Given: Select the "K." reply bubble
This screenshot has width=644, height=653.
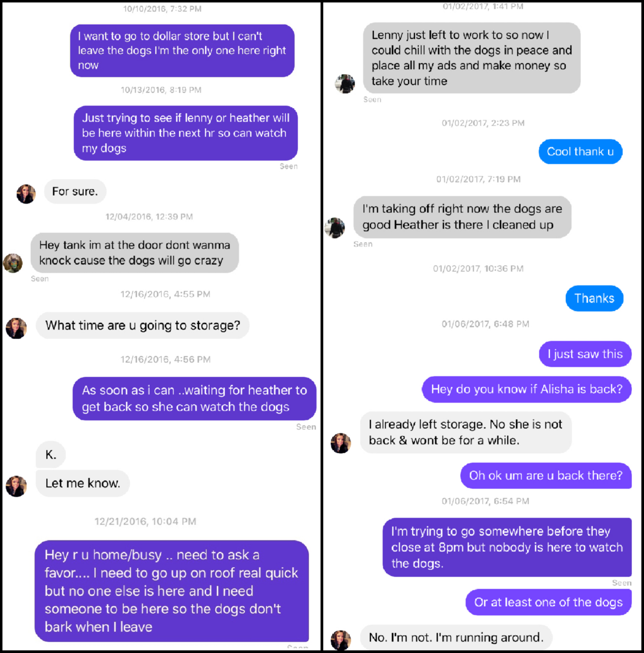Looking at the screenshot, I should coord(51,454).
